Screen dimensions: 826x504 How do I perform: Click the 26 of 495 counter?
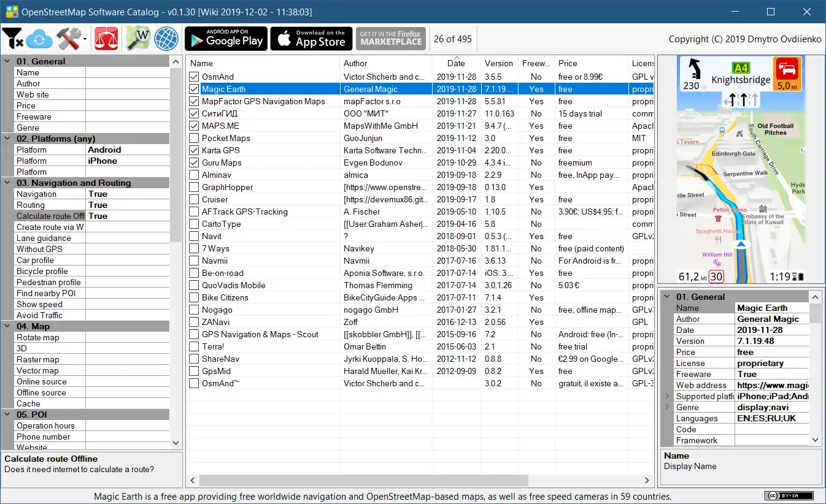453,39
